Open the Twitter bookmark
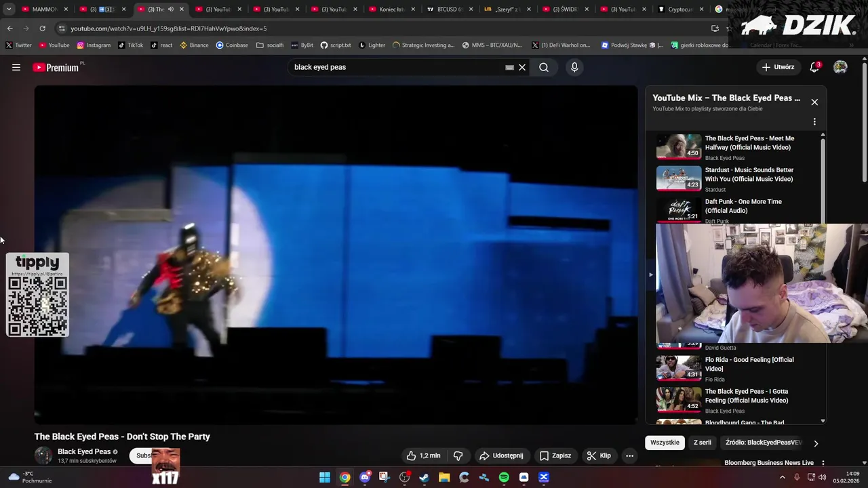This screenshot has height=488, width=868. click(x=18, y=45)
